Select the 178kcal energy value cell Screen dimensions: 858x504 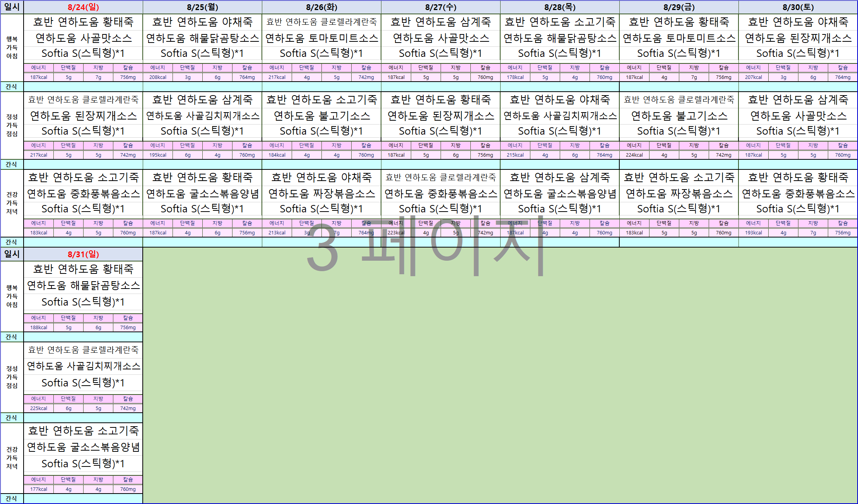pos(515,77)
